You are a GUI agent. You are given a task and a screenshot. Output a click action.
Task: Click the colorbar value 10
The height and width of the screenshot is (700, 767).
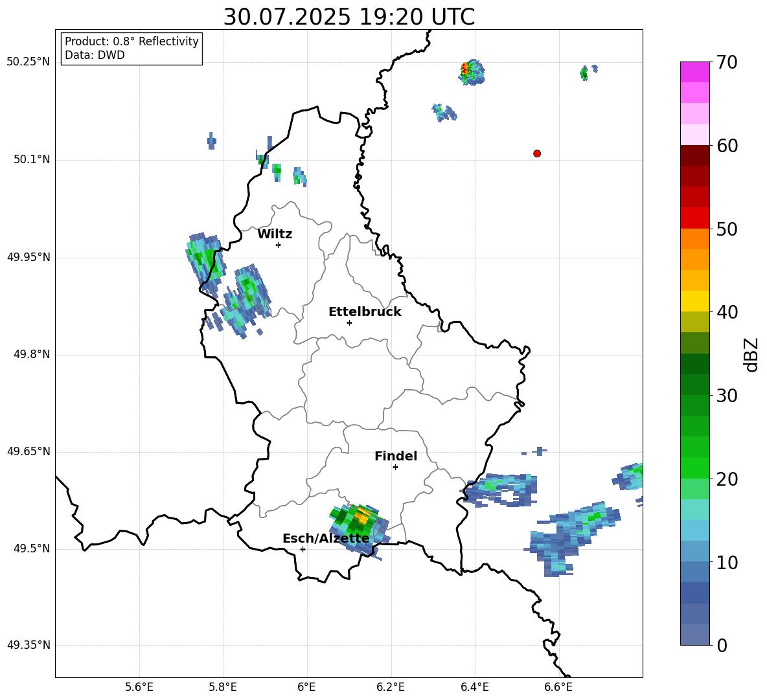[727, 562]
